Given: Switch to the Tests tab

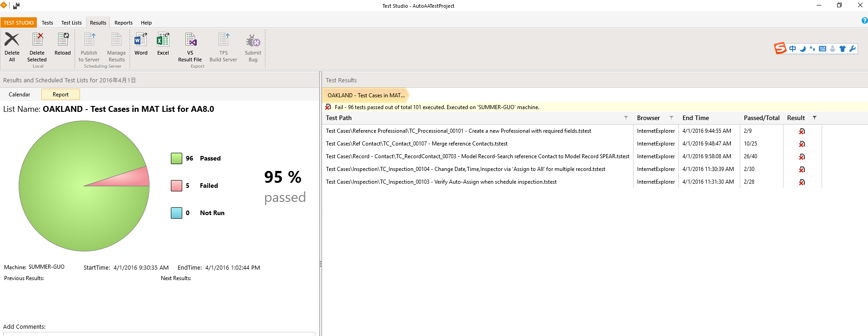Looking at the screenshot, I should point(47,23).
